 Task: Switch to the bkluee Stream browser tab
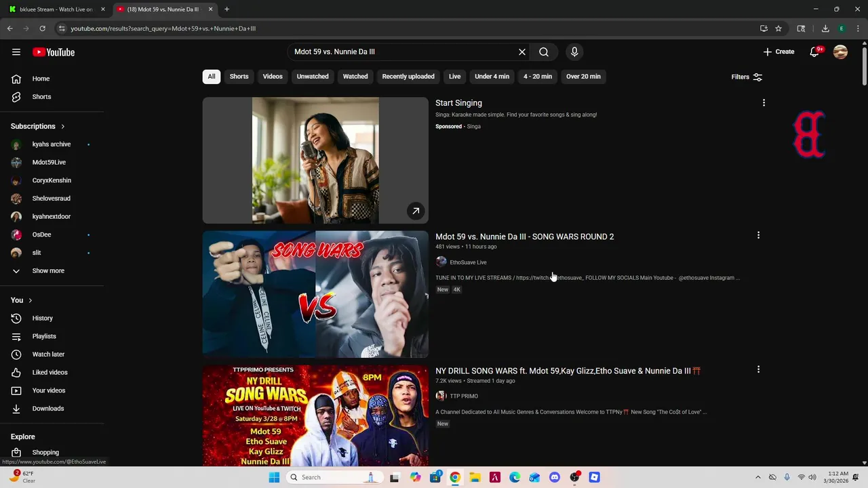tap(56, 9)
